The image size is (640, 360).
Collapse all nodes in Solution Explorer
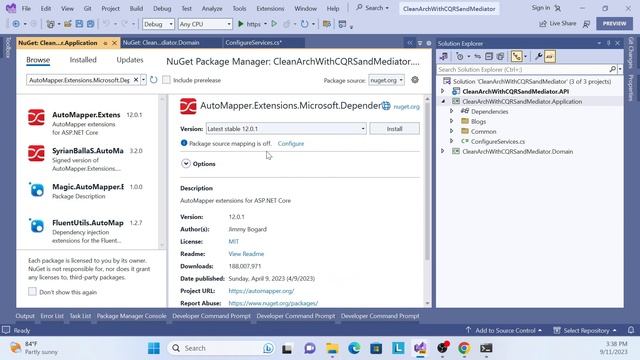[x=489, y=57]
